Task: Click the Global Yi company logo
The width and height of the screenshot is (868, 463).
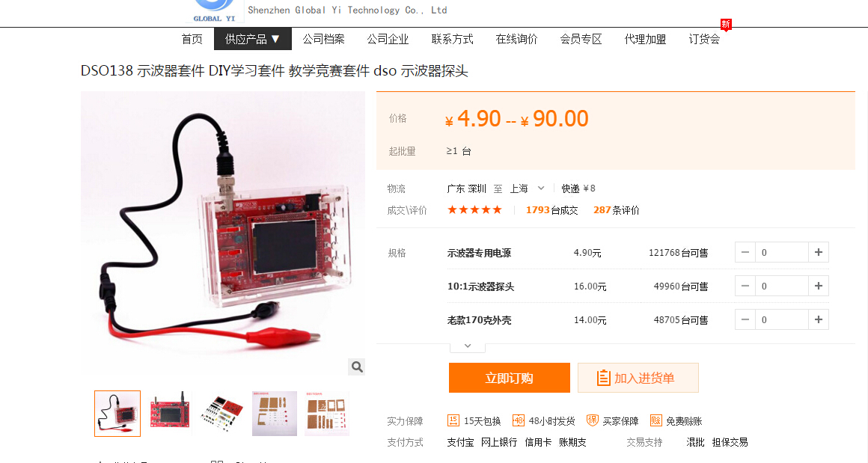Action: (214, 11)
